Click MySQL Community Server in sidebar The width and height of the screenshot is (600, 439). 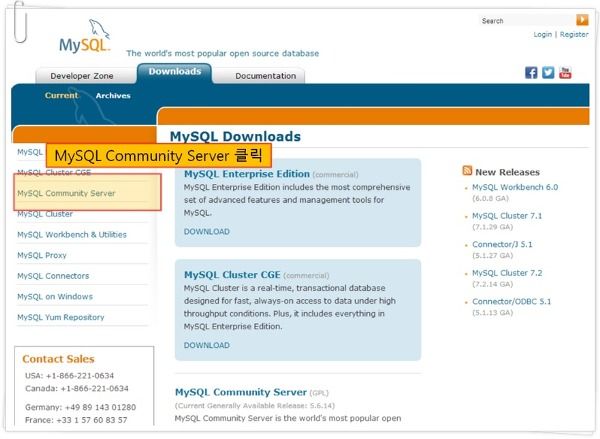pos(66,193)
